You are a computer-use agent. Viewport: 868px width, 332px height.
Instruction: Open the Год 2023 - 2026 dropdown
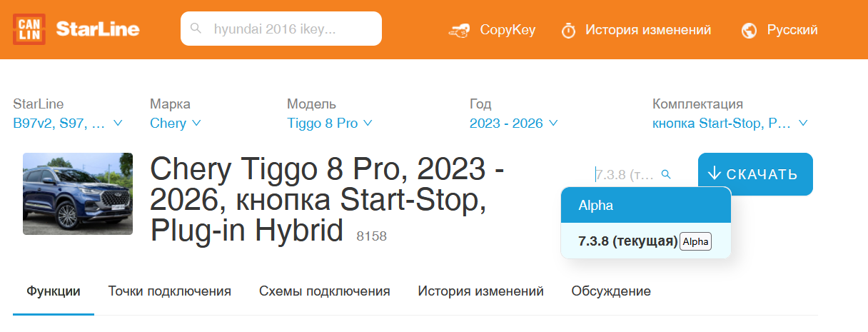513,124
